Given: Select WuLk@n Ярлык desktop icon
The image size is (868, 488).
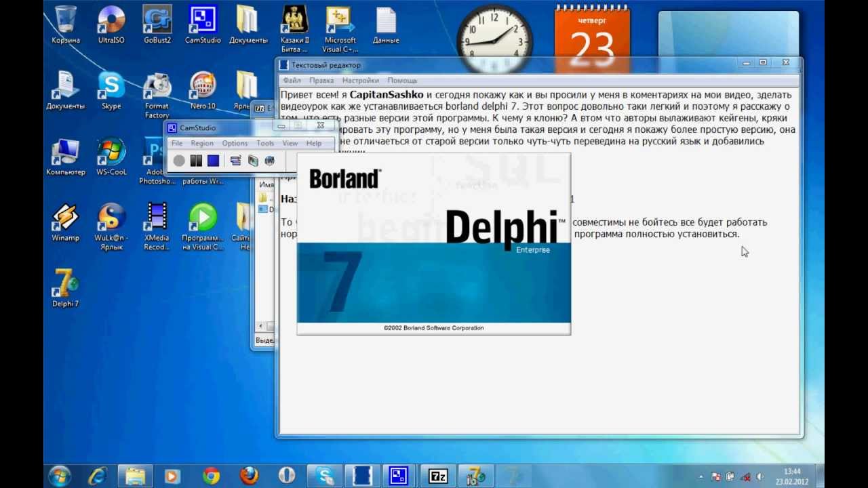Looking at the screenshot, I should 111,228.
